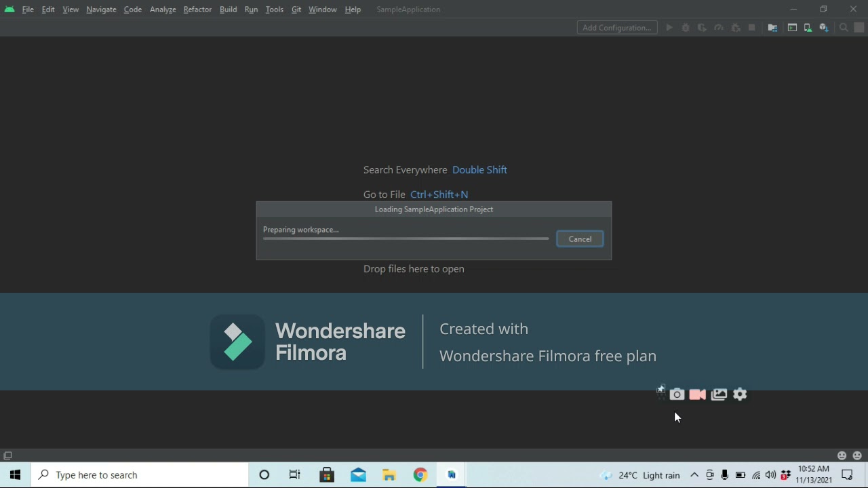Click the happy smiley feedback icon
The height and width of the screenshot is (488, 868).
(842, 455)
